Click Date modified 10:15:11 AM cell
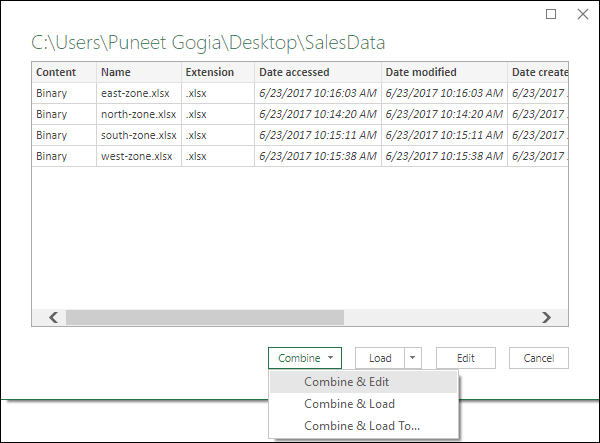Image resolution: width=600 pixels, height=443 pixels. click(x=444, y=135)
